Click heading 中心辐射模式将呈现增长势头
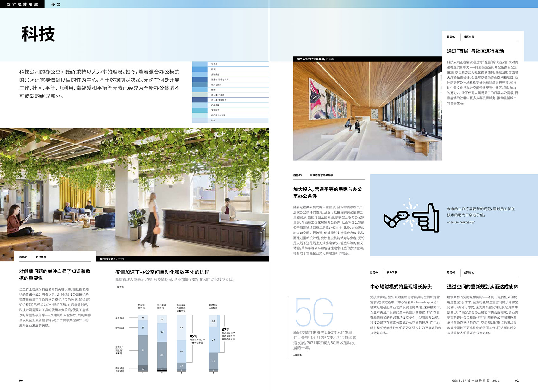Image resolution: width=538 pixels, height=392 pixels. [401, 287]
